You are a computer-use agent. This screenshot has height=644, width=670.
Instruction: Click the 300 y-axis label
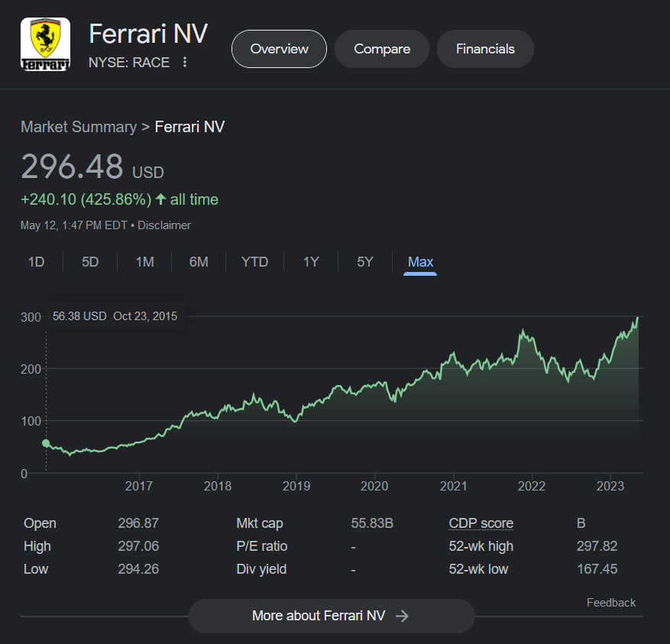[31, 317]
